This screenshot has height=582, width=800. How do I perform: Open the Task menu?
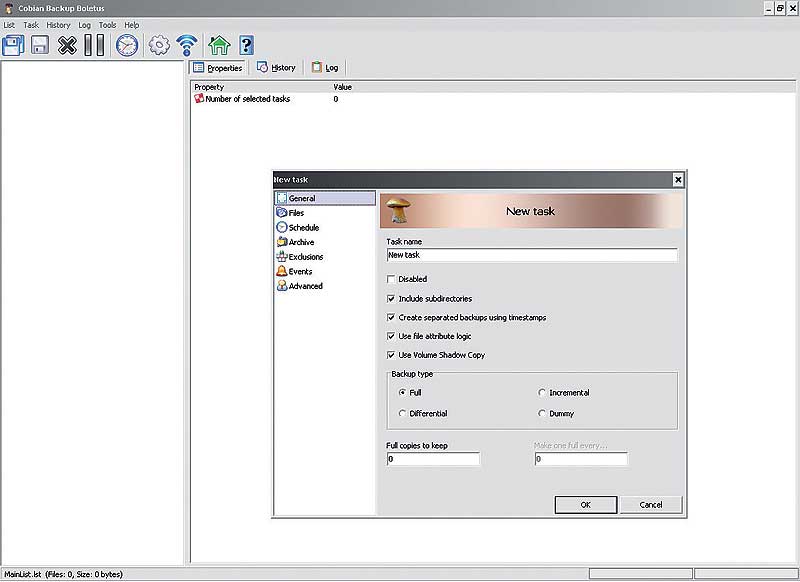31,25
